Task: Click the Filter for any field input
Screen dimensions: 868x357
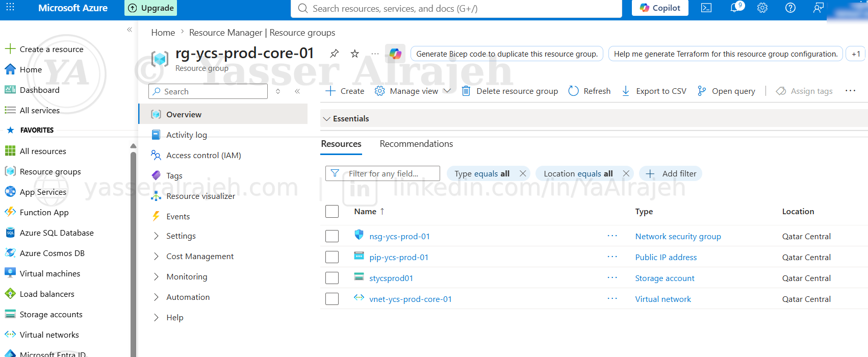Action: [382, 173]
